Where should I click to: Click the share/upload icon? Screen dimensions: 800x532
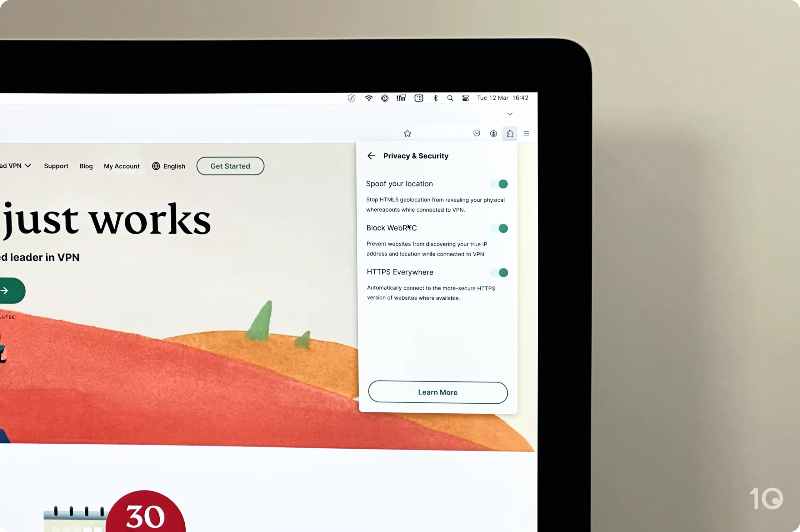pyautogui.click(x=509, y=133)
